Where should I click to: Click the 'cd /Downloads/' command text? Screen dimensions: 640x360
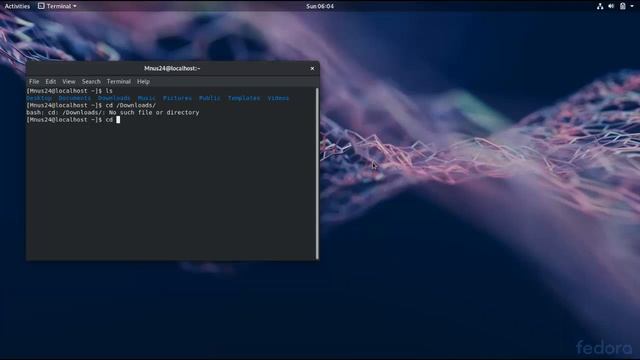pyautogui.click(x=131, y=105)
